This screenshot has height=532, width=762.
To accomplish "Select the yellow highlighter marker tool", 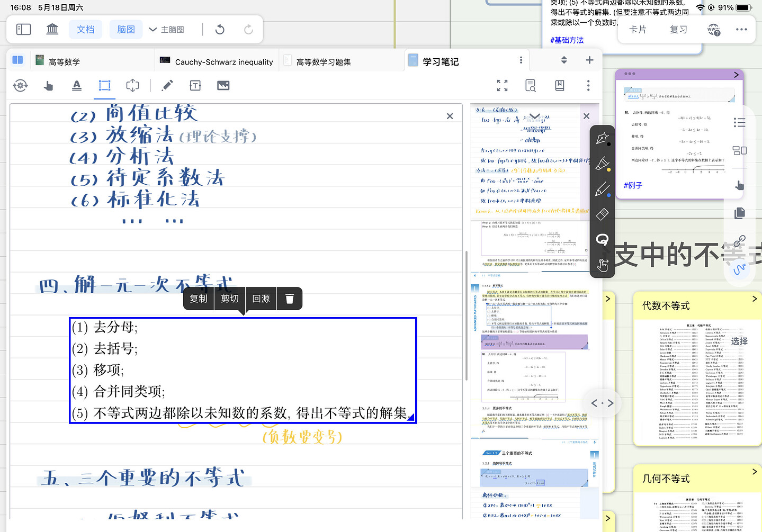I will point(603,164).
